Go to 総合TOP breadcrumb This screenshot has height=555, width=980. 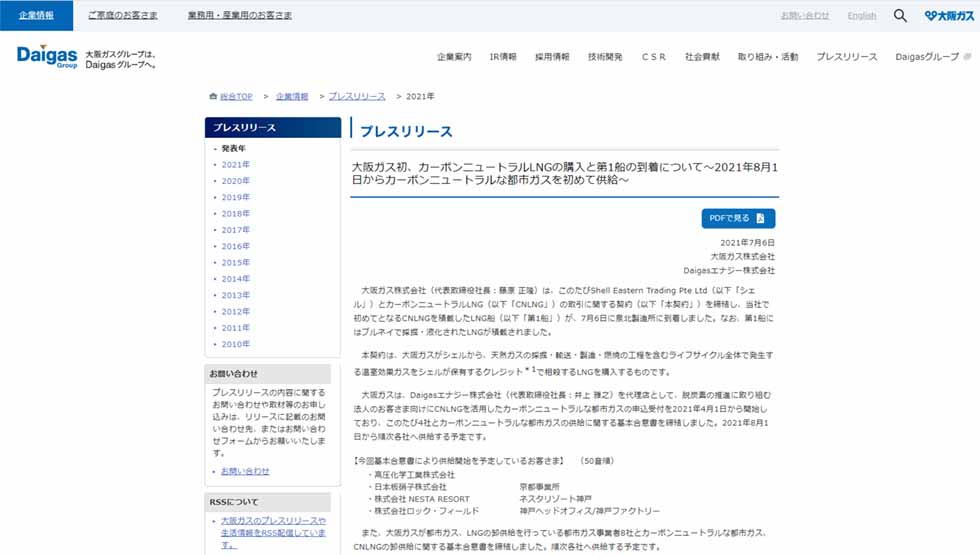tap(236, 96)
